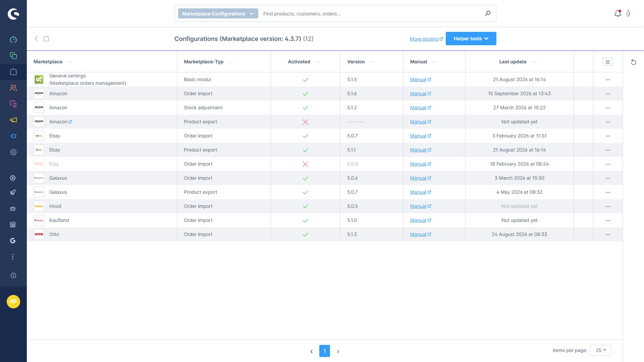
Task: Open Items per page dropdown
Action: click(x=601, y=350)
